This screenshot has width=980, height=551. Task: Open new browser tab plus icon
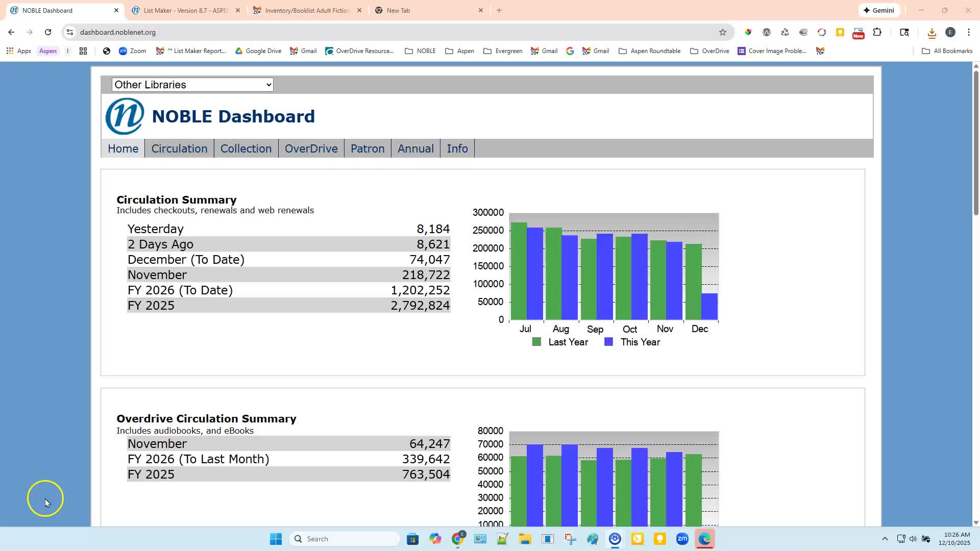click(499, 10)
